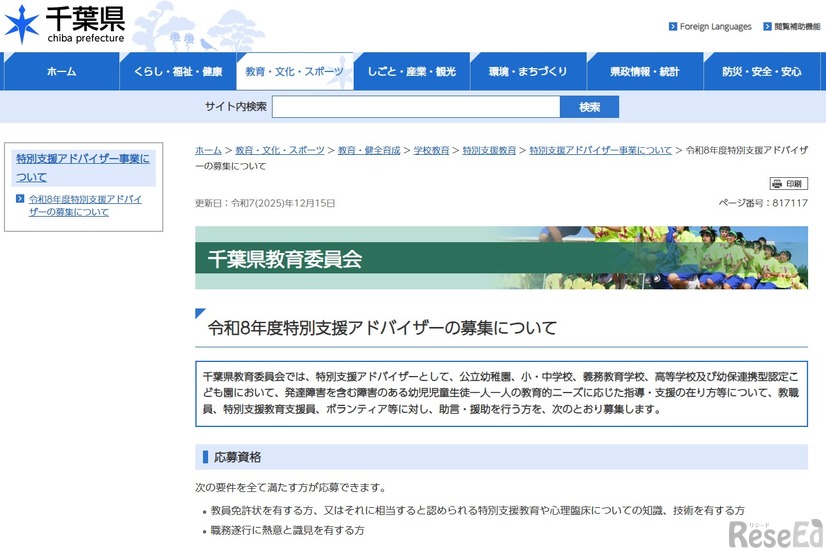The width and height of the screenshot is (826, 550).
Task: Open the くらし・福祉・健康 navigation tab
Action: pyautogui.click(x=178, y=71)
